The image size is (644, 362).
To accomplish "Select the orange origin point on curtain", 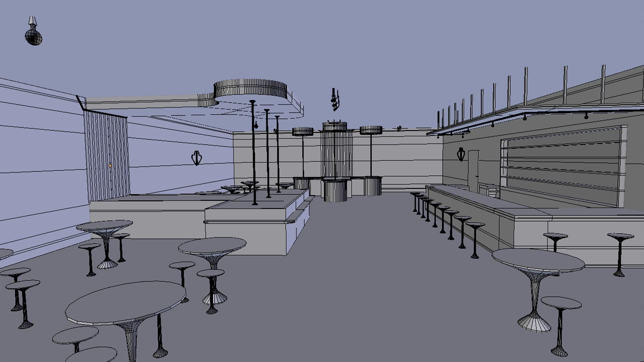I will click(x=110, y=166).
